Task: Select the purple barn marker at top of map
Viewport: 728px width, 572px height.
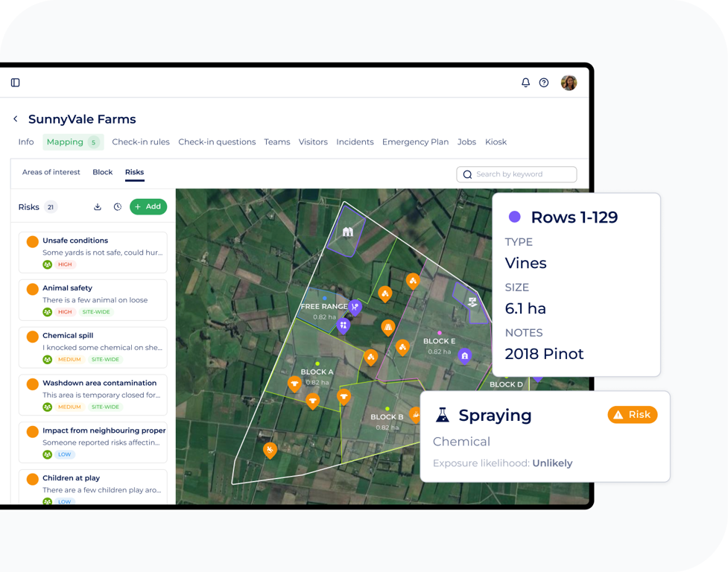Action: (347, 232)
